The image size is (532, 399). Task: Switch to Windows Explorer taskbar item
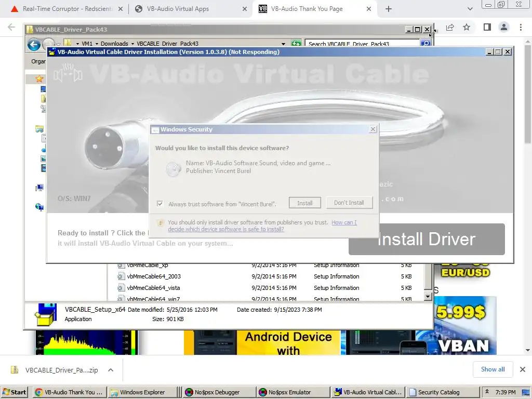[x=142, y=392]
